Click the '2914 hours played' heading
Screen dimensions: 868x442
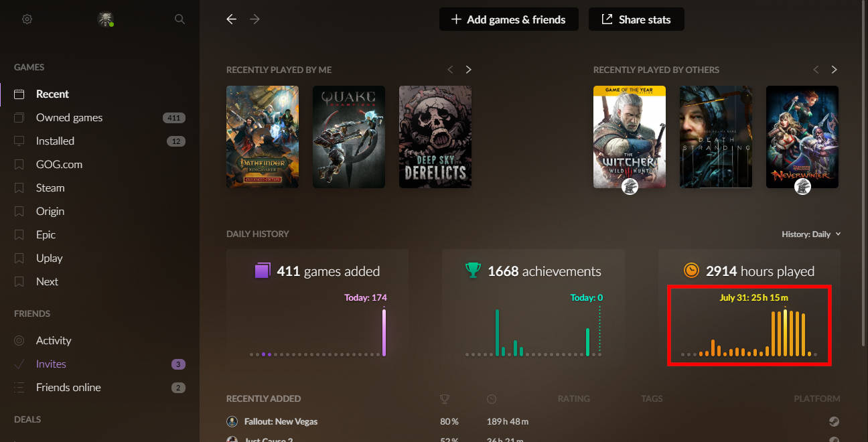(760, 271)
